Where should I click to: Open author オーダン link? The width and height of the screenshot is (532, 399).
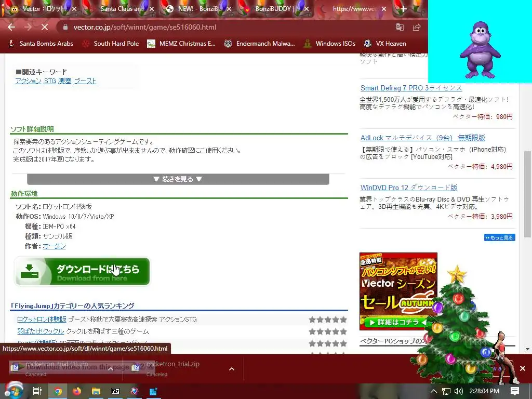[x=54, y=246]
